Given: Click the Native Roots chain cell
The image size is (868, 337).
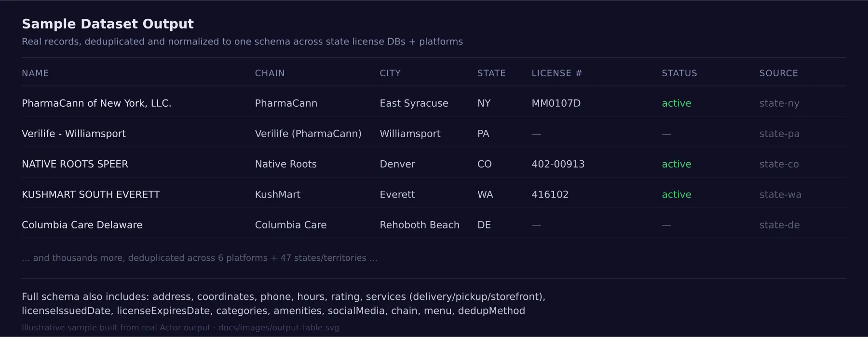Looking at the screenshot, I should (x=286, y=164).
